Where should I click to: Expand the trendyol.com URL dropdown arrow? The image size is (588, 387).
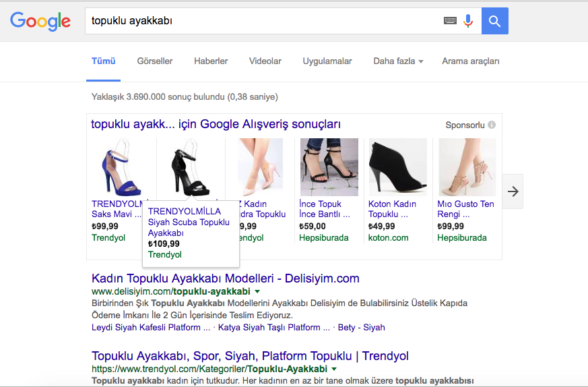(334, 369)
